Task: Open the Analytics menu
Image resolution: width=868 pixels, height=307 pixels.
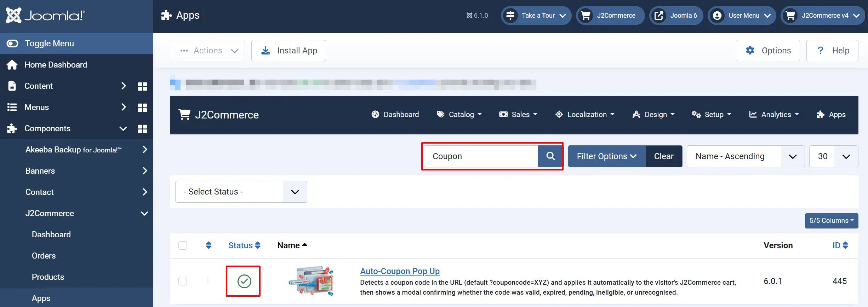Action: pos(774,115)
